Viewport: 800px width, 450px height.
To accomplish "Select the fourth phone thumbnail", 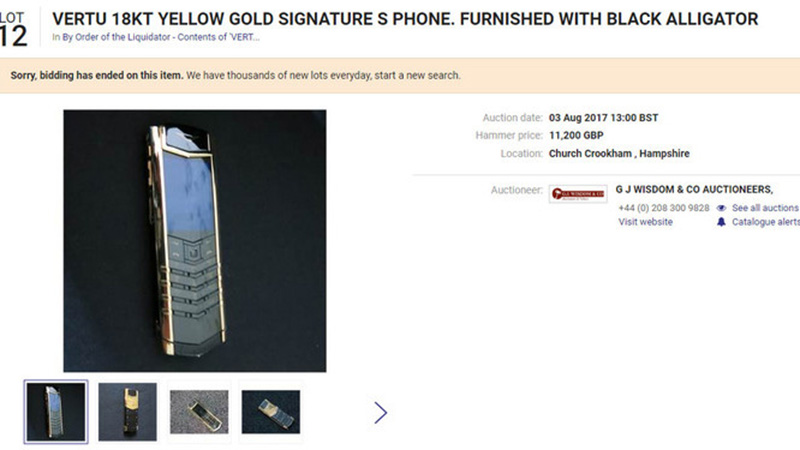I will pos(270,411).
